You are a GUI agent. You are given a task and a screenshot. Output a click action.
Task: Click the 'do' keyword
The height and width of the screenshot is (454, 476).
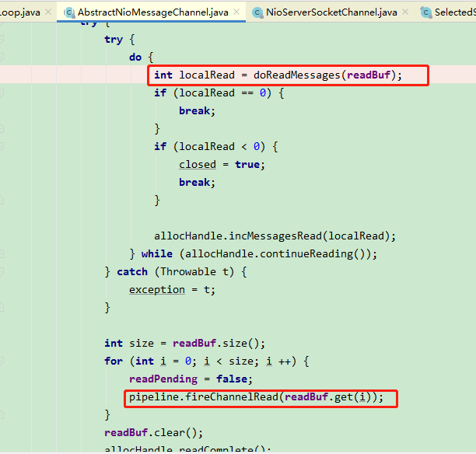135,57
